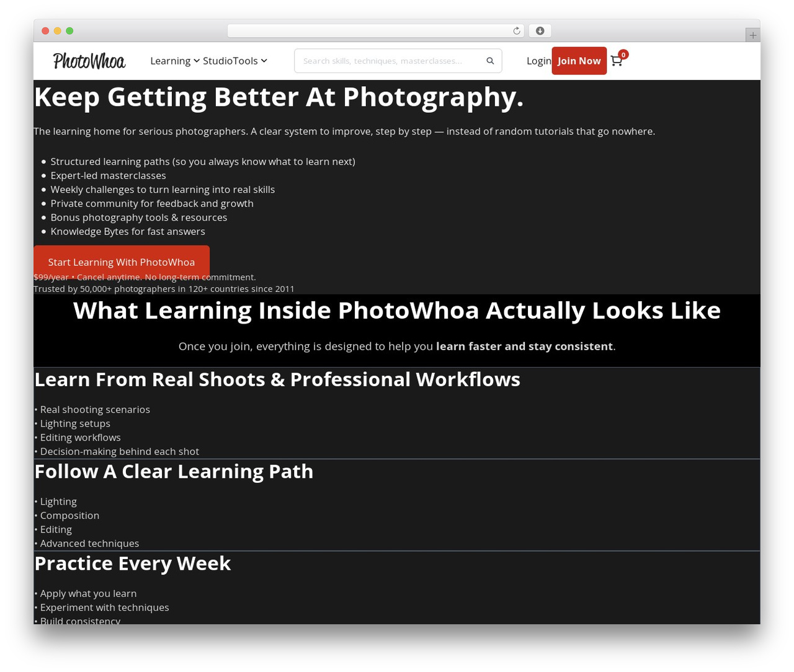Click 'Trusted by 50,000+ photographers' text
This screenshot has width=794, height=672.
164,289
